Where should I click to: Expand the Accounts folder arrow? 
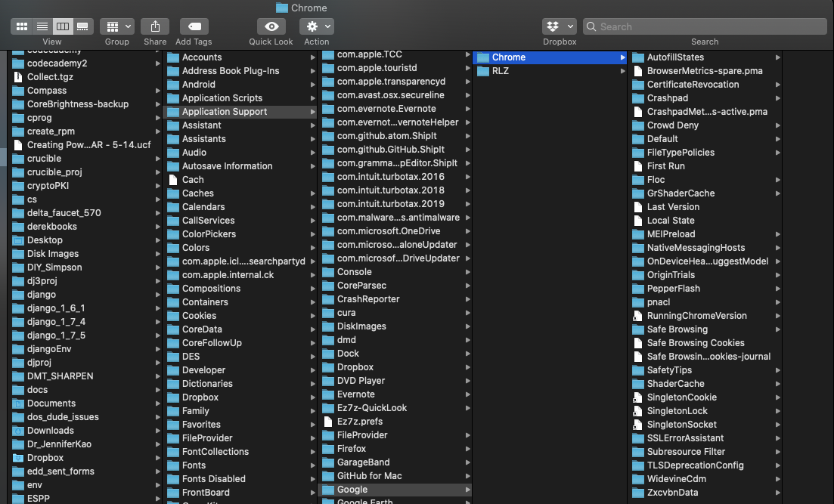[313, 57]
